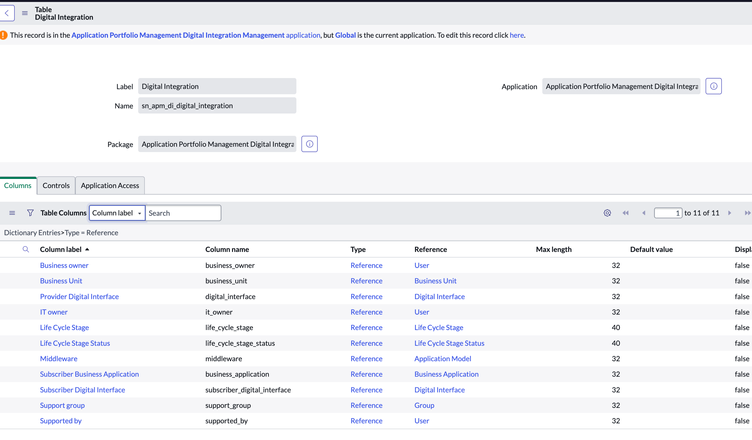Sort by the Column name header

[227, 250]
